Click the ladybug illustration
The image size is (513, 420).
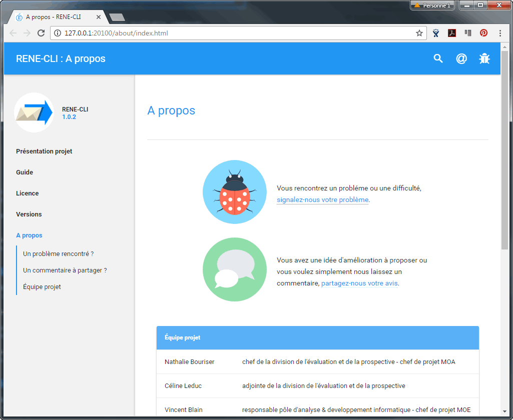pyautogui.click(x=234, y=192)
